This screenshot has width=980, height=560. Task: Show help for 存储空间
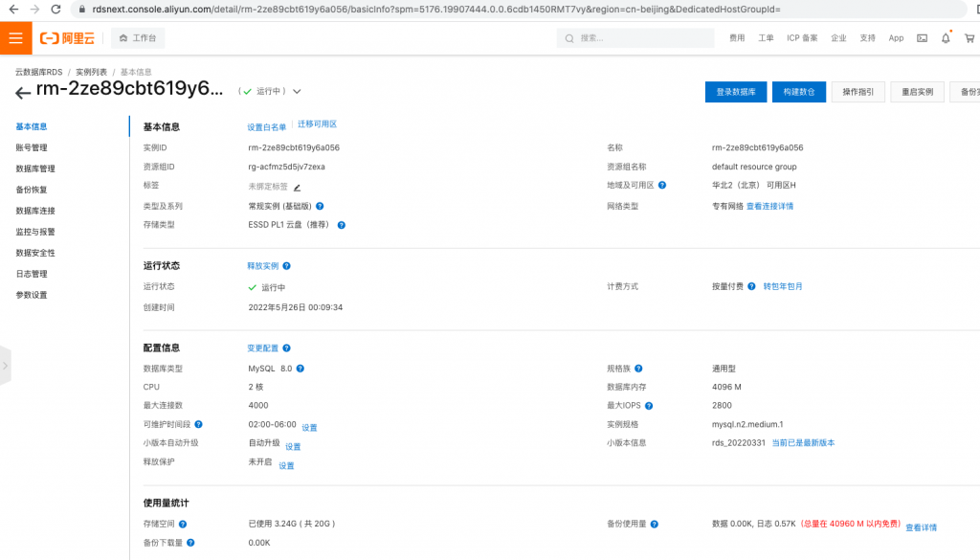(x=183, y=525)
